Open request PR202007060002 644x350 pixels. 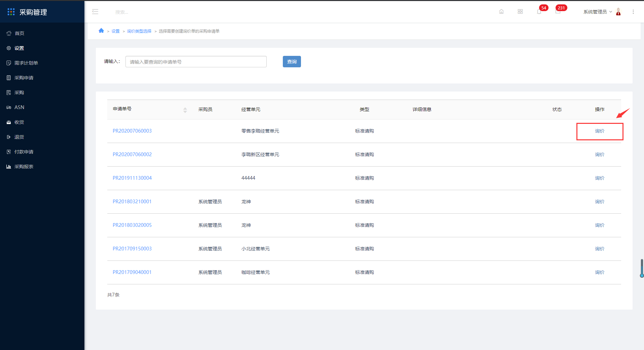tap(132, 154)
